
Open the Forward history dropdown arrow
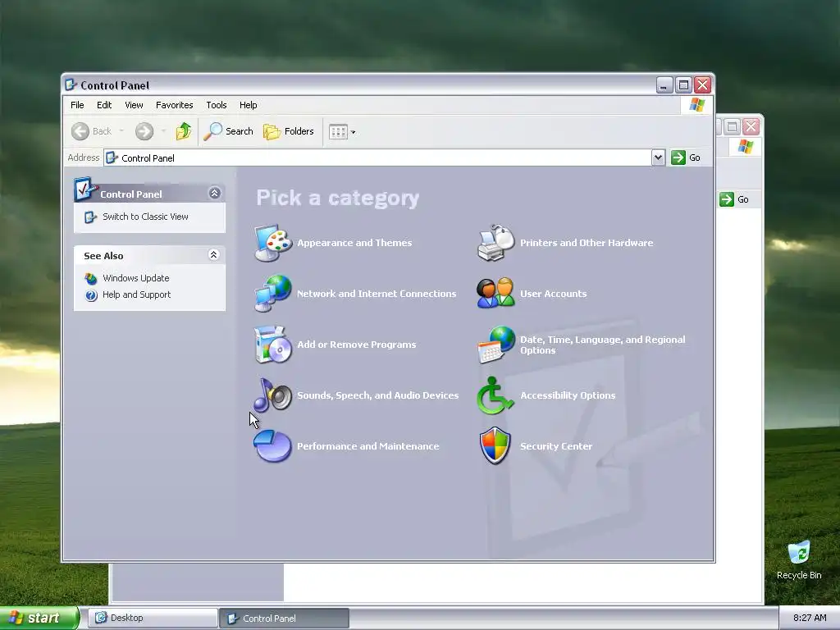[x=163, y=131]
